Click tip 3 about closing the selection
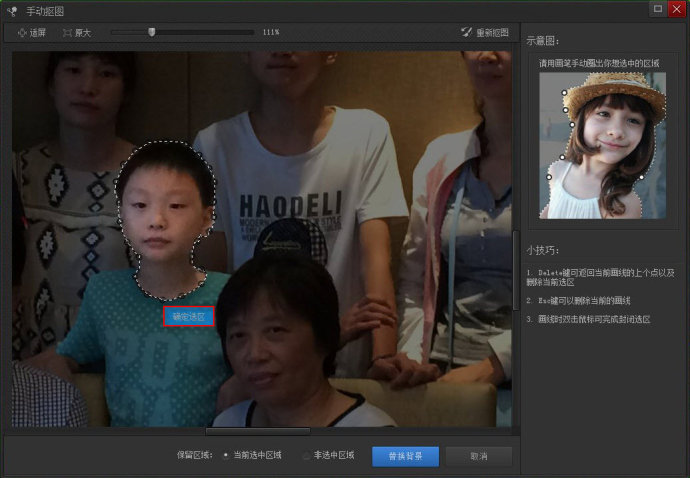This screenshot has width=690, height=478. click(x=588, y=319)
